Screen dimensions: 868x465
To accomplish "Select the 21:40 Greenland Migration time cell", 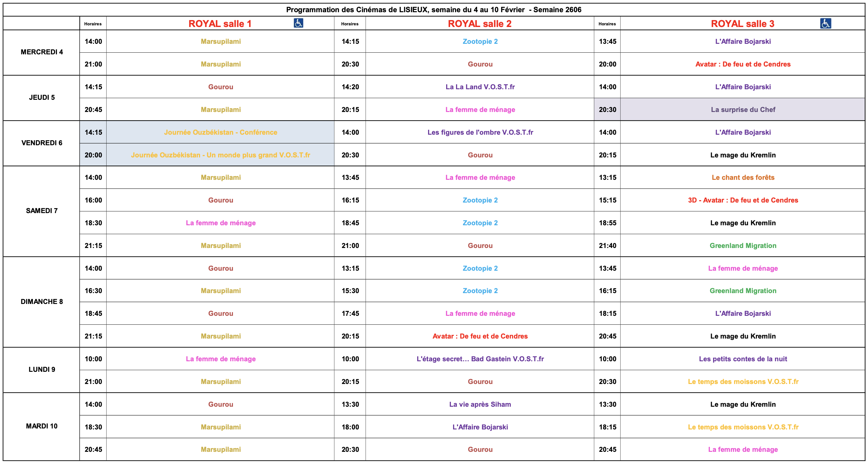I will click(607, 245).
